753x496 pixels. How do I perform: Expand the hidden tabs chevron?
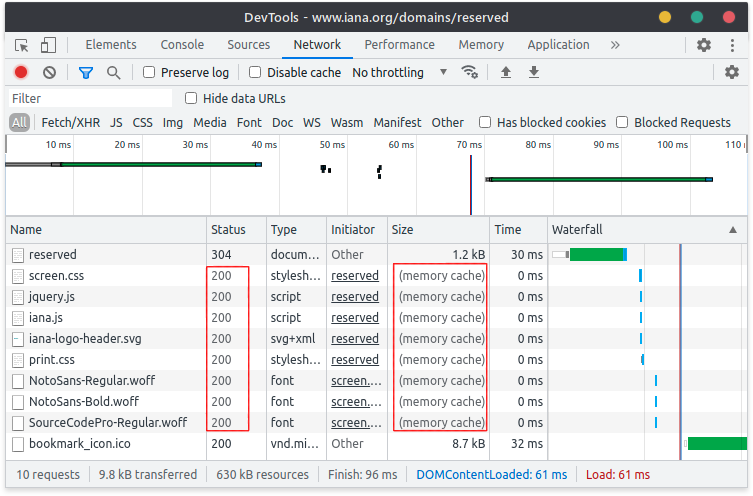615,45
